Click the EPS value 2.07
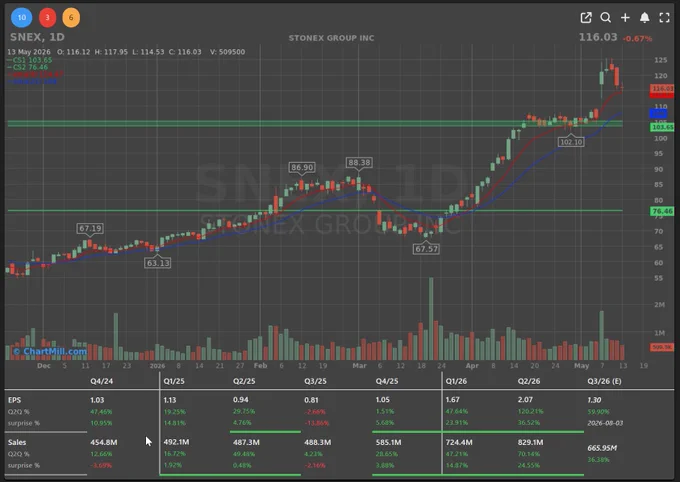This screenshot has width=680, height=482. [525, 400]
